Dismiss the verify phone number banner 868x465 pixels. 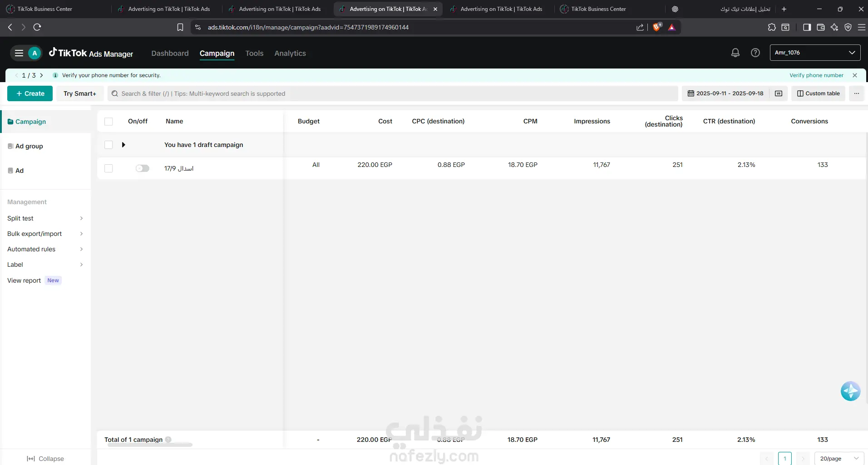tap(855, 75)
